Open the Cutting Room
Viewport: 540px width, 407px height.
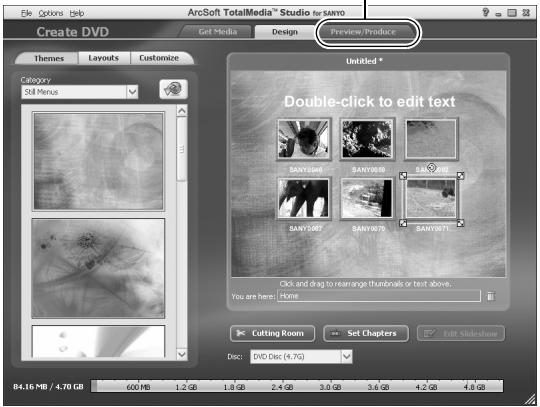pyautogui.click(x=272, y=333)
